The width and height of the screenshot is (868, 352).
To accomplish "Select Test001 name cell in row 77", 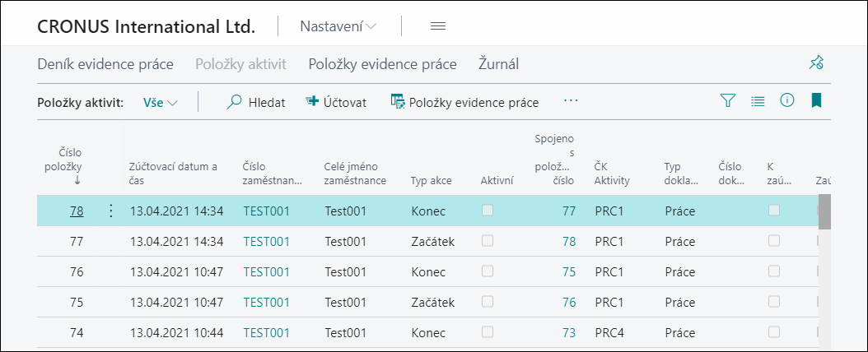I will (x=345, y=242).
